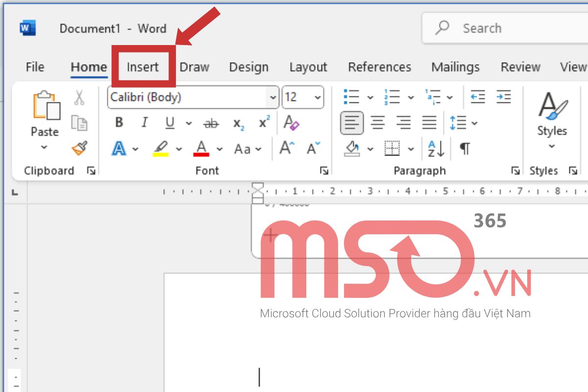
Task: Click the Word app icon in title bar
Action: pos(27,28)
